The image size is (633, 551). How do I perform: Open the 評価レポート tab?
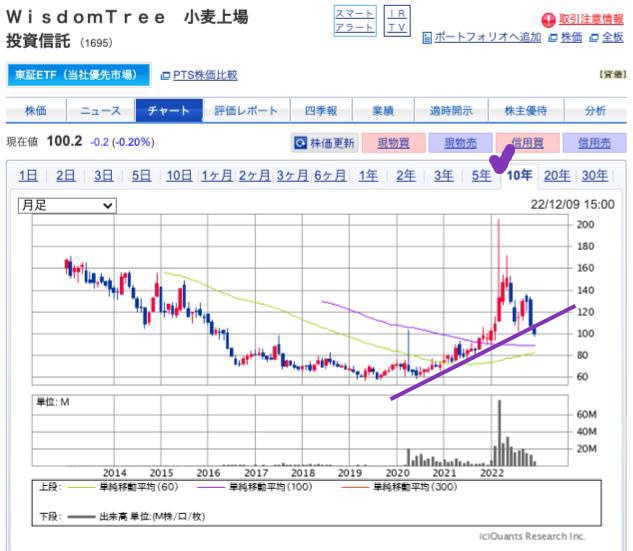(246, 110)
